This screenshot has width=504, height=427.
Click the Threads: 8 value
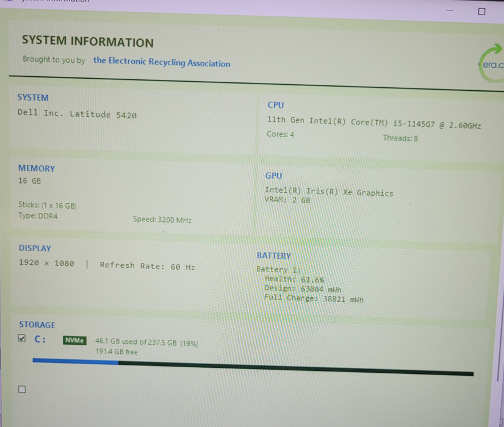[400, 138]
